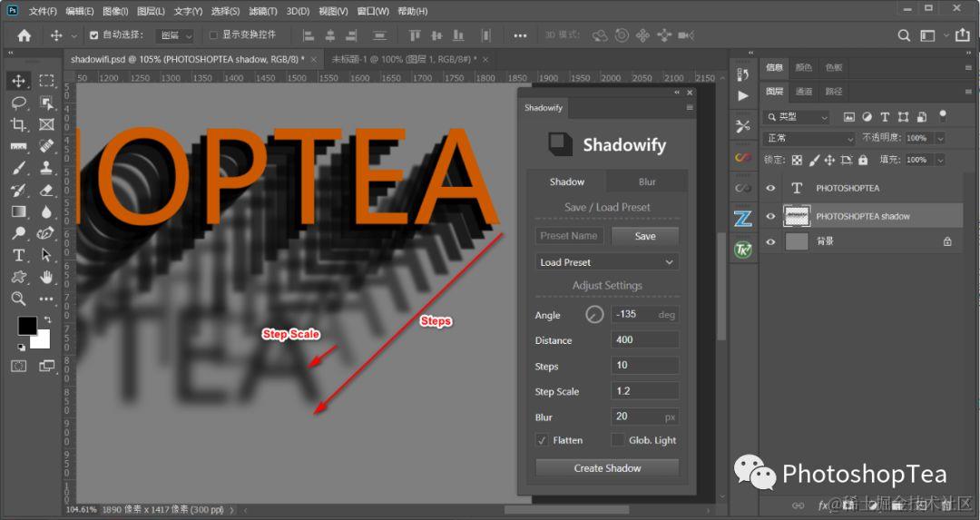This screenshot has height=520, width=980.
Task: Select the Dodge tool
Action: [x=19, y=233]
